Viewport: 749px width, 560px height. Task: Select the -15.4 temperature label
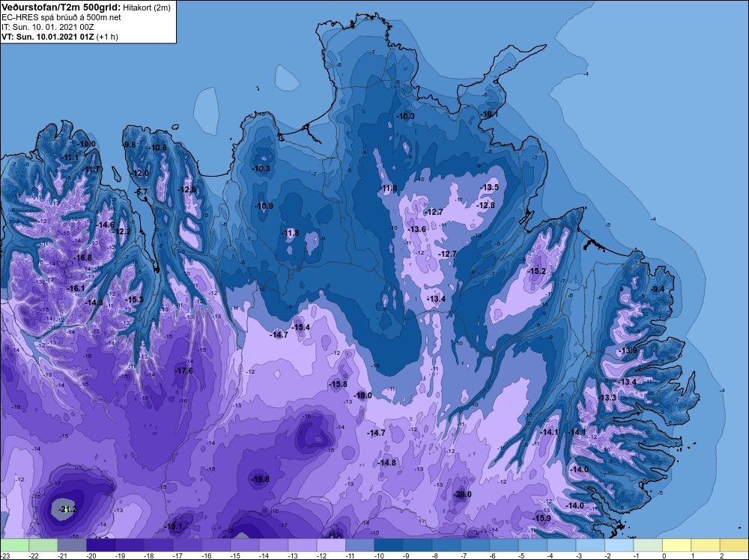[x=301, y=327]
